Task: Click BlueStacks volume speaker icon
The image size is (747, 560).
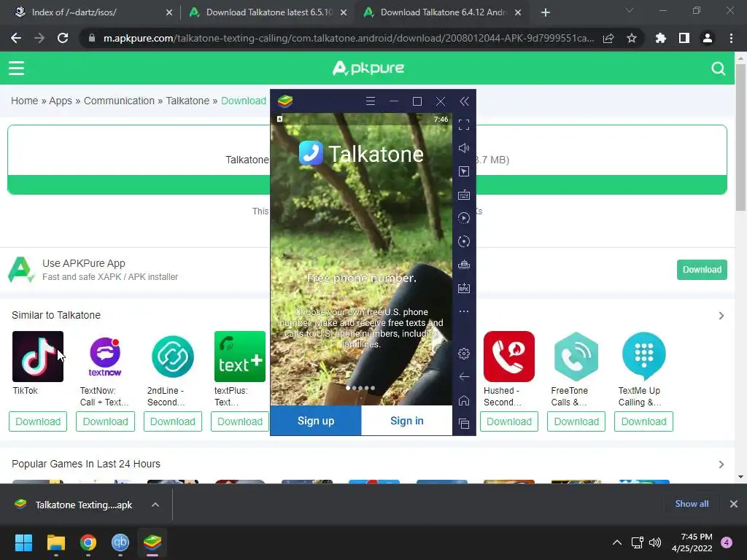Action: pyautogui.click(x=463, y=148)
